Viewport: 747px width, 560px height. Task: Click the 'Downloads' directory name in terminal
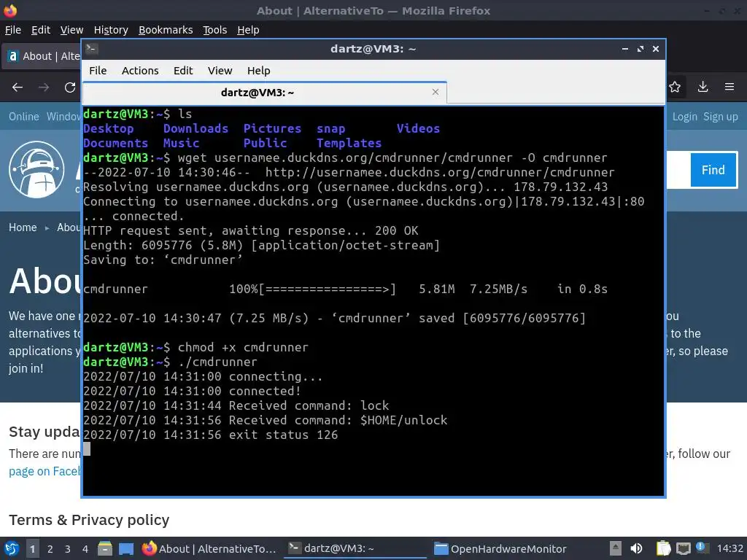pyautogui.click(x=196, y=128)
